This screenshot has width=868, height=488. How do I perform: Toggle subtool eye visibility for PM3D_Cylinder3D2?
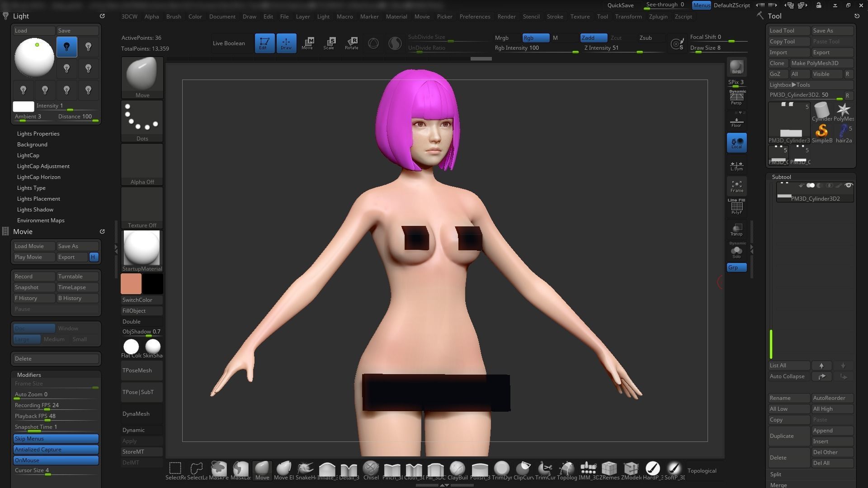click(849, 186)
